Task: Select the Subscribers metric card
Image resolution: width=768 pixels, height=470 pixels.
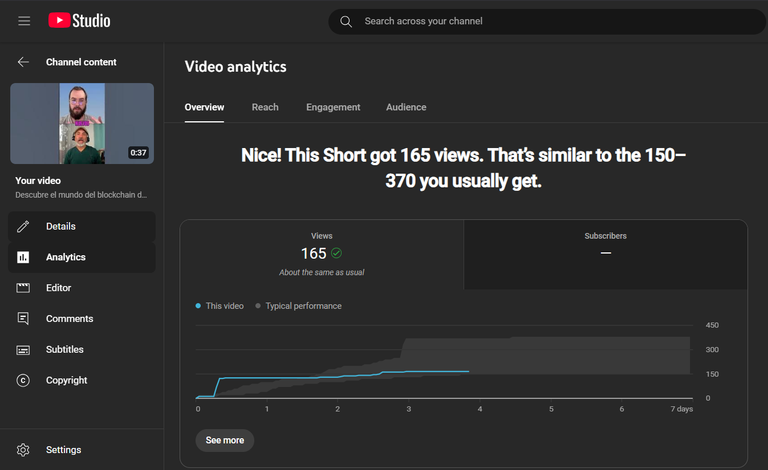Action: 605,255
